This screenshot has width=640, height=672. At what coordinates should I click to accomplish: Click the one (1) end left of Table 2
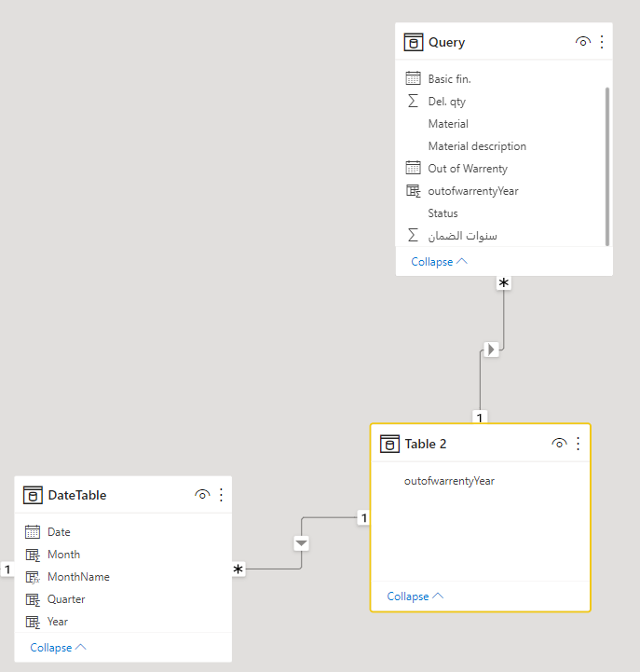[x=363, y=517]
